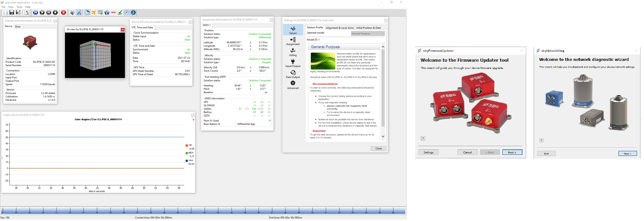Viewport: 644px width, 221px height.
Task: Add a new graph view icon
Action: [x=100, y=12]
